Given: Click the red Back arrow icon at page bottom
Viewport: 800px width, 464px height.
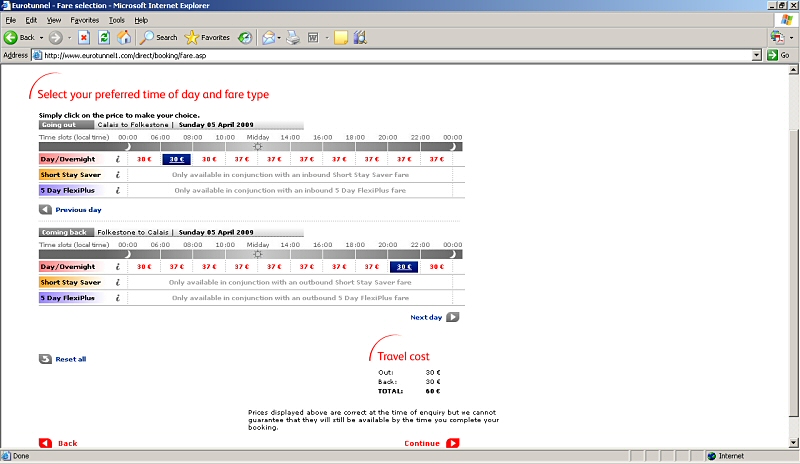Looking at the screenshot, I should click(45, 443).
